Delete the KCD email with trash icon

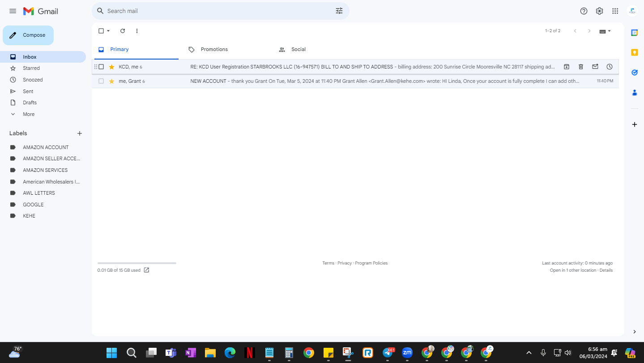click(581, 67)
